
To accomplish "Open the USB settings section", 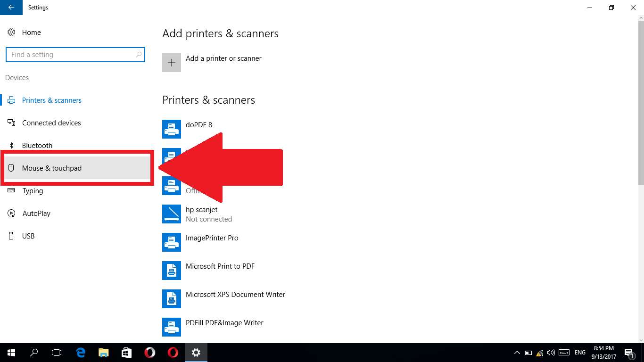I will tap(75, 236).
